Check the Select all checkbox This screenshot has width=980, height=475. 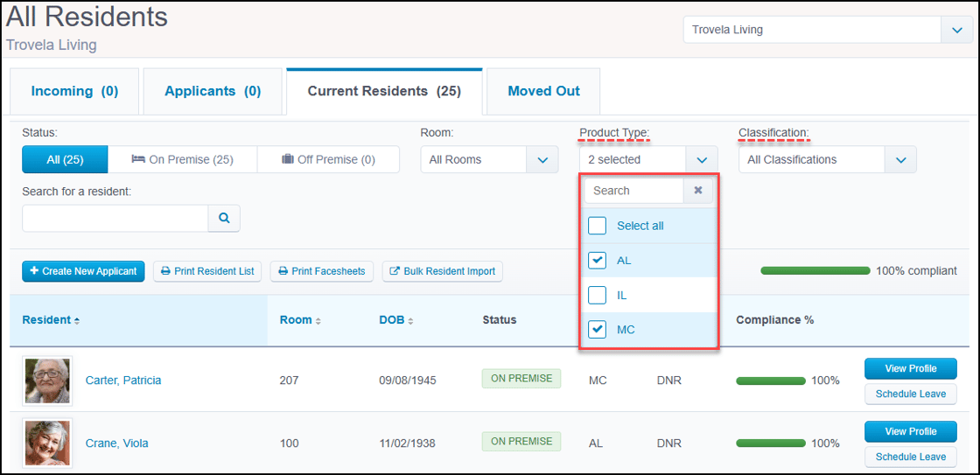click(598, 226)
